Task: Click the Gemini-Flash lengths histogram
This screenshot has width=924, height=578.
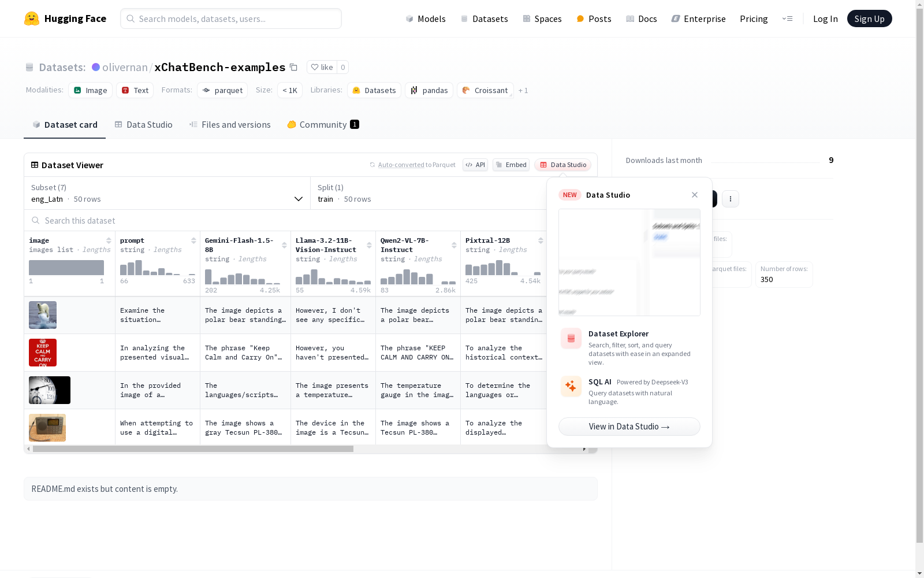Action: pos(243,277)
